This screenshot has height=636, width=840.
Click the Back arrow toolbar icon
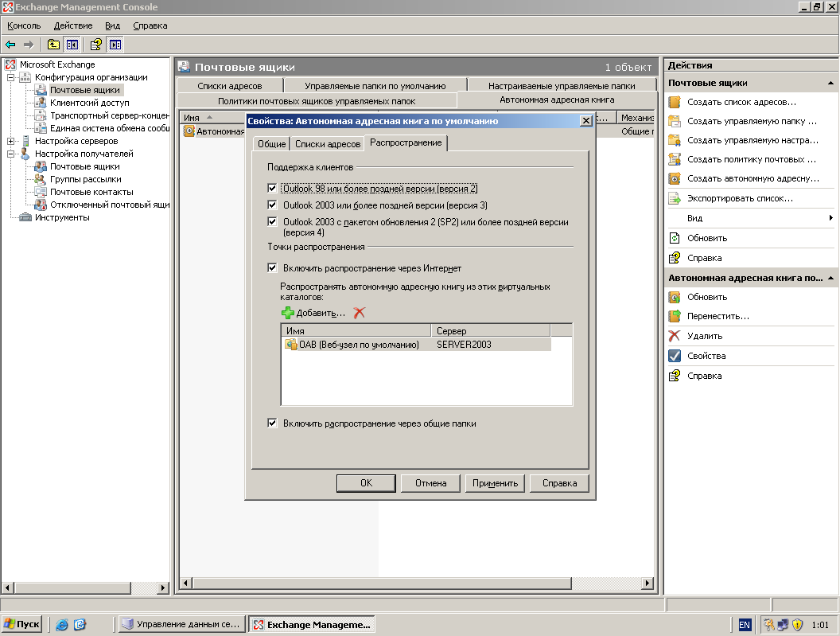[10, 45]
